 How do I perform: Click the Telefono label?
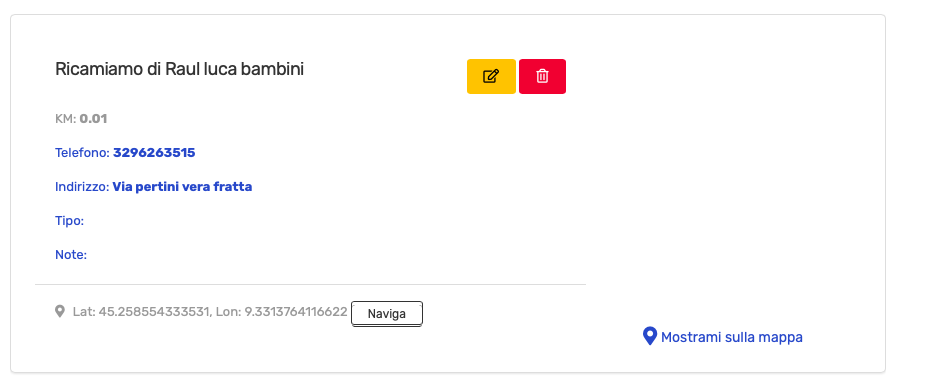pyautogui.click(x=82, y=153)
